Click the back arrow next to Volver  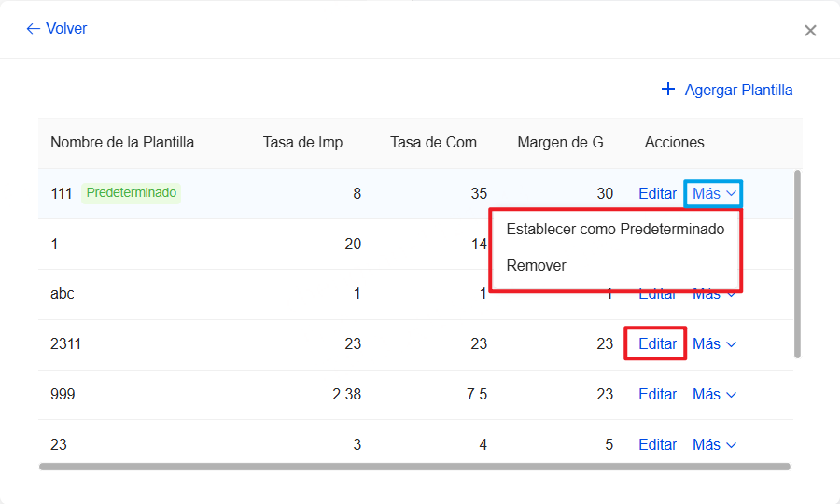tap(33, 29)
